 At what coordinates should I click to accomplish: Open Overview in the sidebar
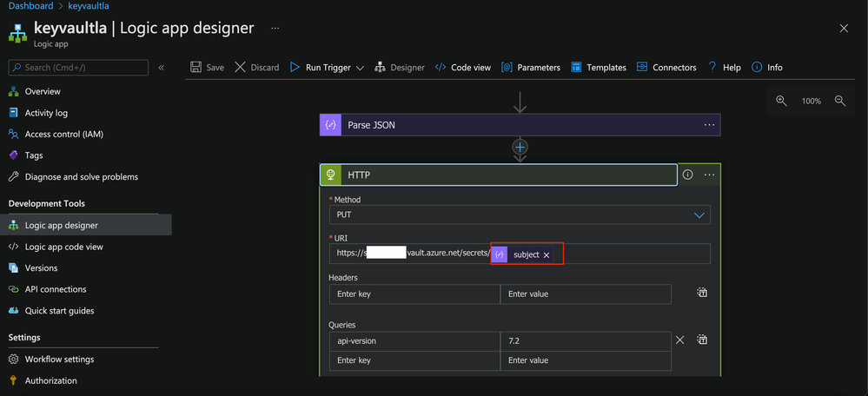43,91
